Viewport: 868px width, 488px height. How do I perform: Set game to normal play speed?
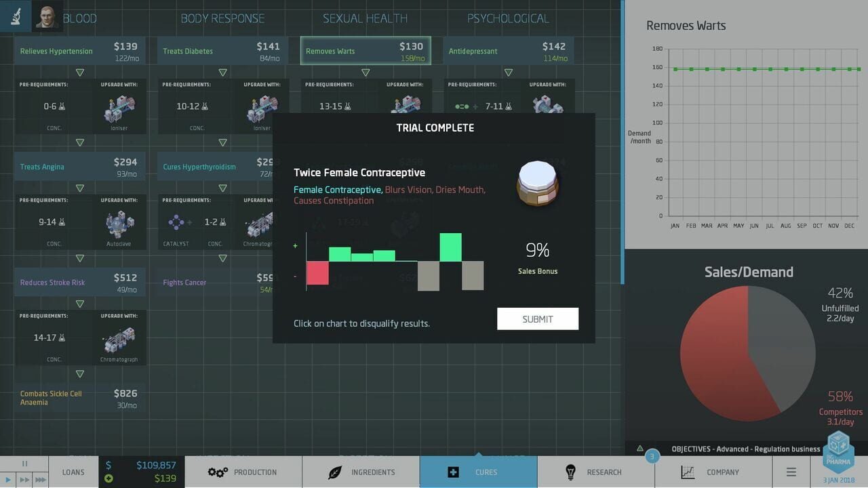[7, 480]
